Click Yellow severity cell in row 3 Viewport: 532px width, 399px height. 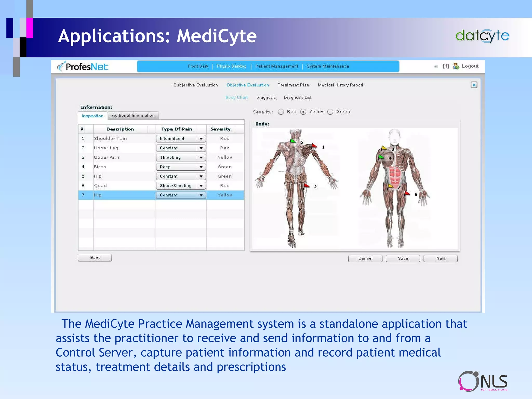tap(225, 157)
